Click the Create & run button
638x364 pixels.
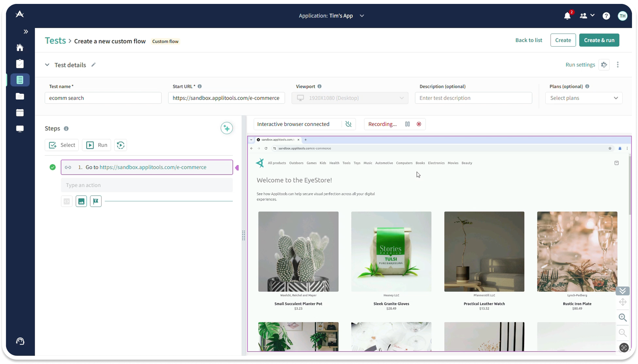599,40
